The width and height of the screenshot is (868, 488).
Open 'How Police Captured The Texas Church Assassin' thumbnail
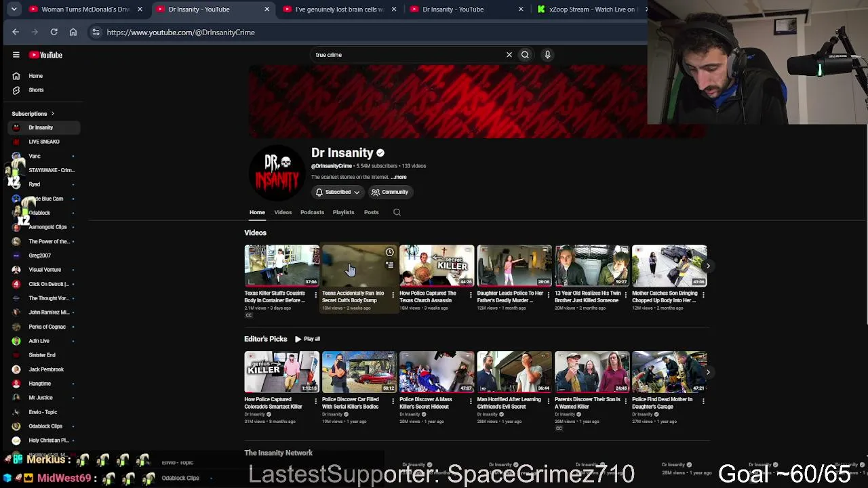click(437, 266)
